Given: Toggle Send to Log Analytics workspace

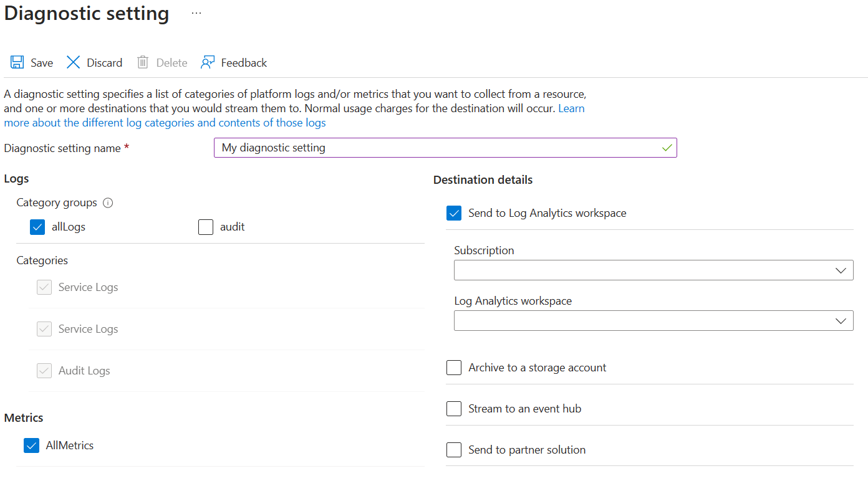Looking at the screenshot, I should pyautogui.click(x=454, y=213).
